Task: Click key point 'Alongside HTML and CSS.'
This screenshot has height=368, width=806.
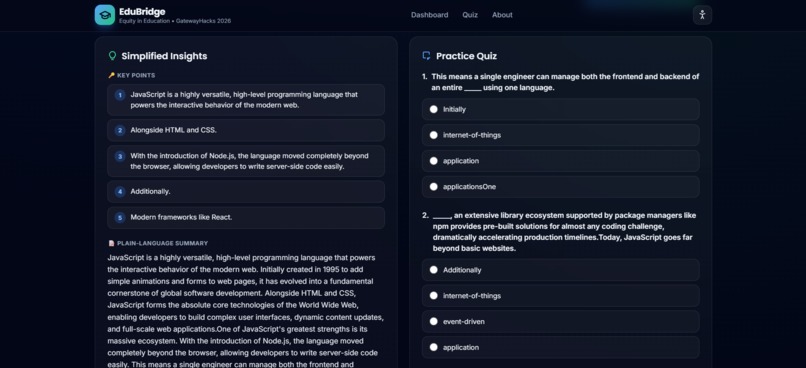Action: [x=246, y=131]
